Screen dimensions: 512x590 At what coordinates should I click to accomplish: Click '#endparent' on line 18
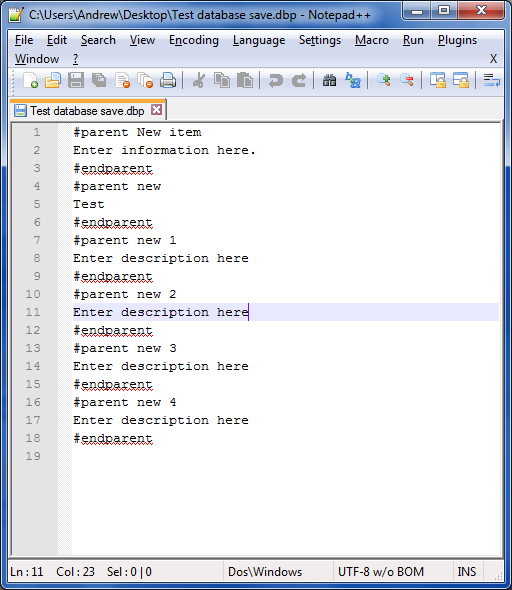pos(113,438)
